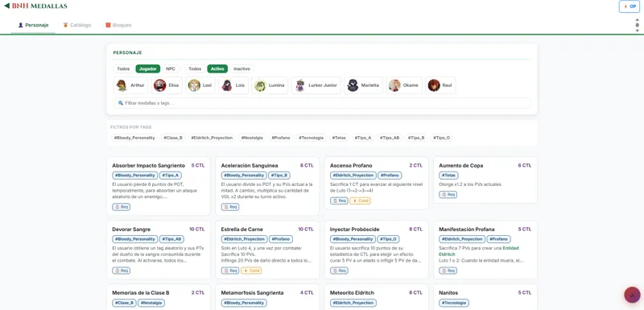Filter by #Tetas tag in tag filters
This screenshot has width=644, height=310.
pyautogui.click(x=339, y=138)
